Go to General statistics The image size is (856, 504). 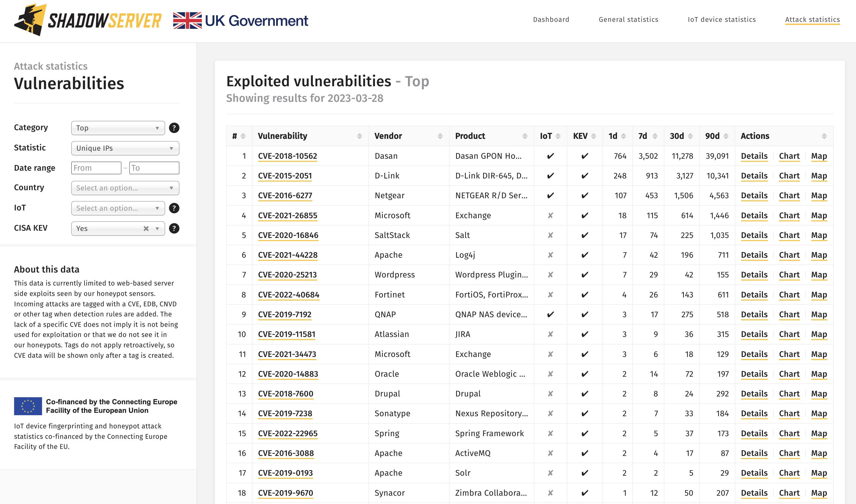[628, 19]
